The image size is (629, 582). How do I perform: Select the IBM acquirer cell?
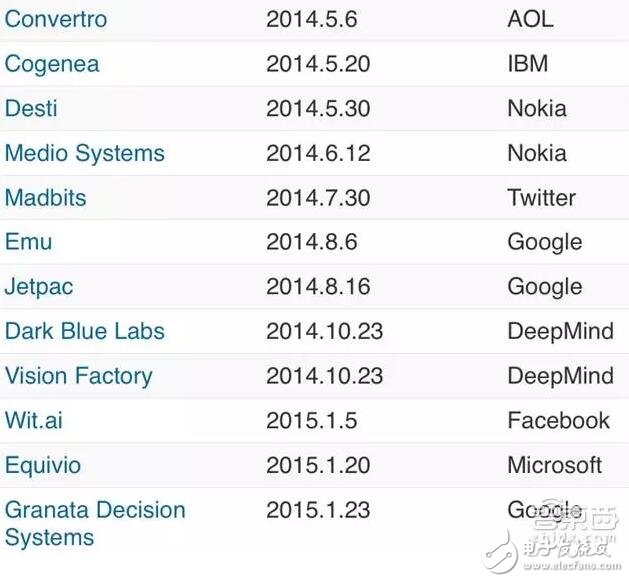(528, 64)
